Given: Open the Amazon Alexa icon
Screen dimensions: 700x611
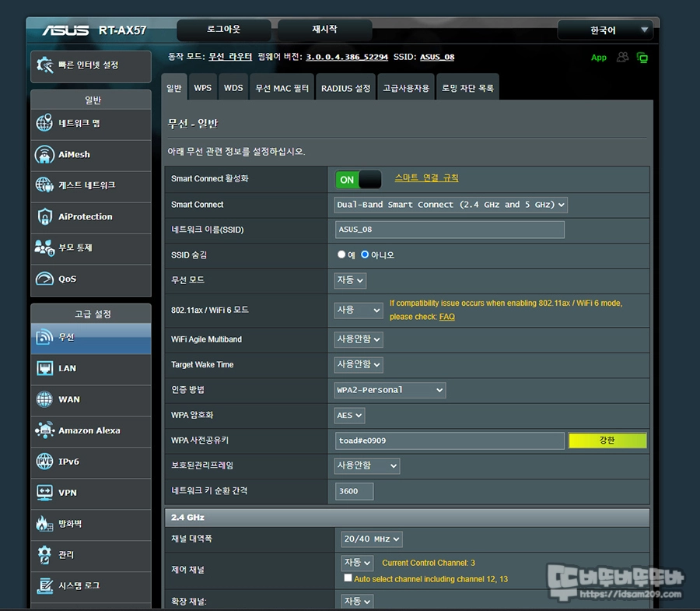Looking at the screenshot, I should tap(44, 430).
